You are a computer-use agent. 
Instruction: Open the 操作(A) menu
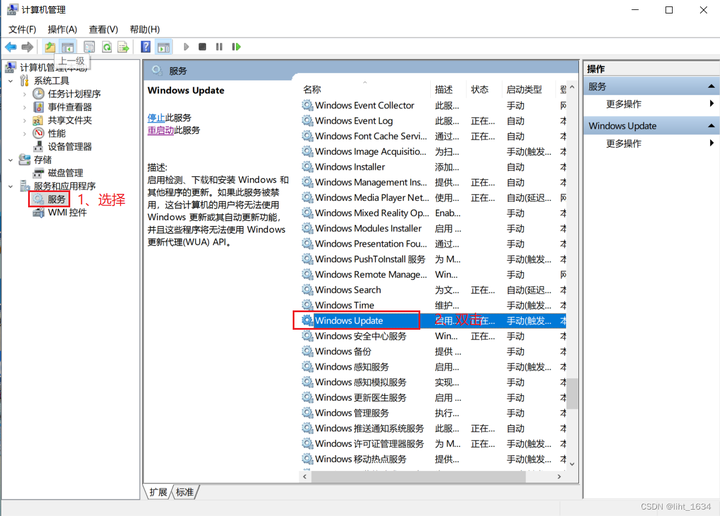[x=62, y=29]
